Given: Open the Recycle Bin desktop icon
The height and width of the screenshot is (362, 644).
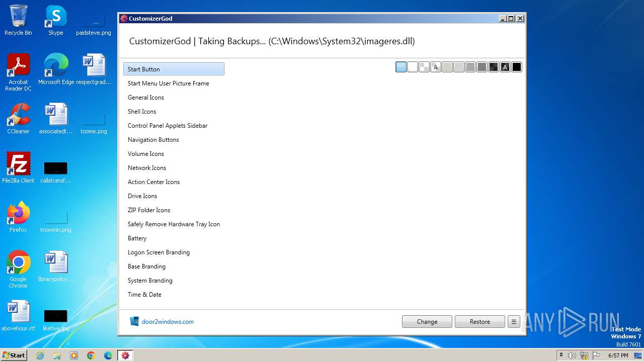Looking at the screenshot, I should click(x=18, y=20).
